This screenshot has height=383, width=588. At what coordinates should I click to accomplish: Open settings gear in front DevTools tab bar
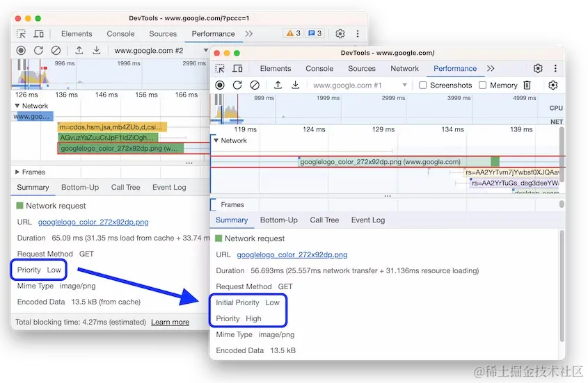point(538,68)
